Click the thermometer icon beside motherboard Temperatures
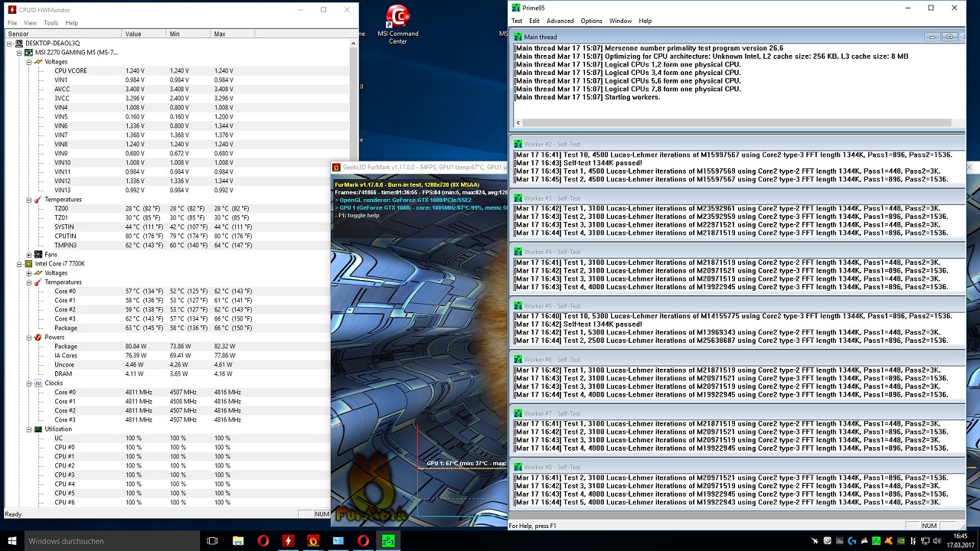Image resolution: width=980 pixels, height=551 pixels. click(x=38, y=199)
